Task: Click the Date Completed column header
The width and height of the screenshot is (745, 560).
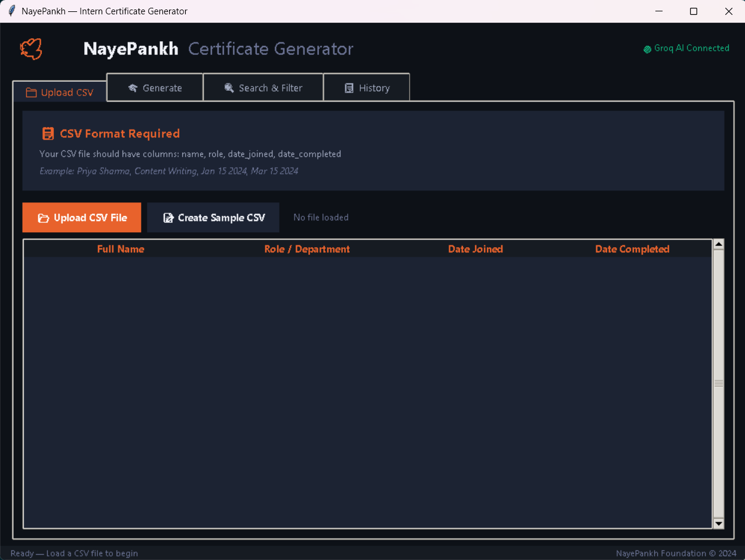Action: tap(632, 249)
